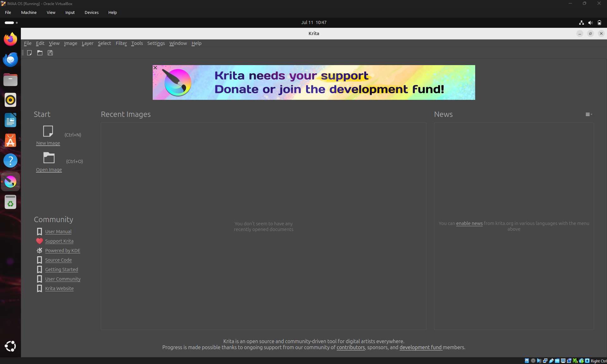Click the Krita donation banner
The width and height of the screenshot is (607, 364).
click(x=314, y=82)
